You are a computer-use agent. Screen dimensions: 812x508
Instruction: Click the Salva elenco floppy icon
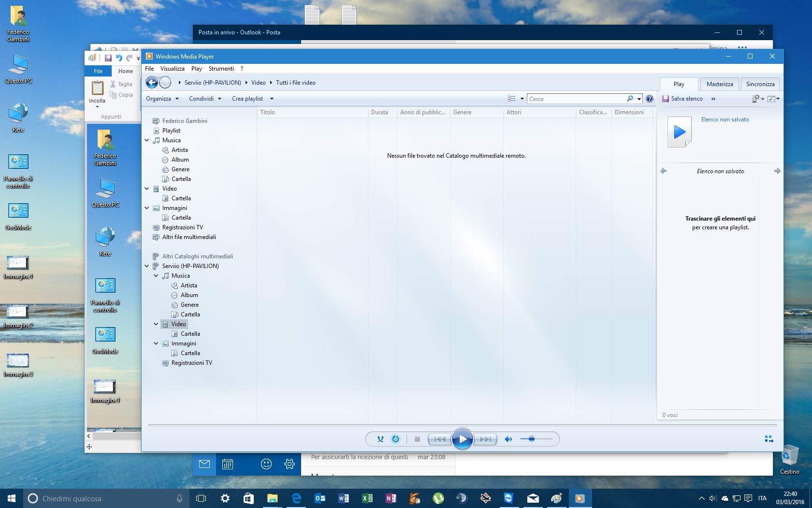coord(666,99)
